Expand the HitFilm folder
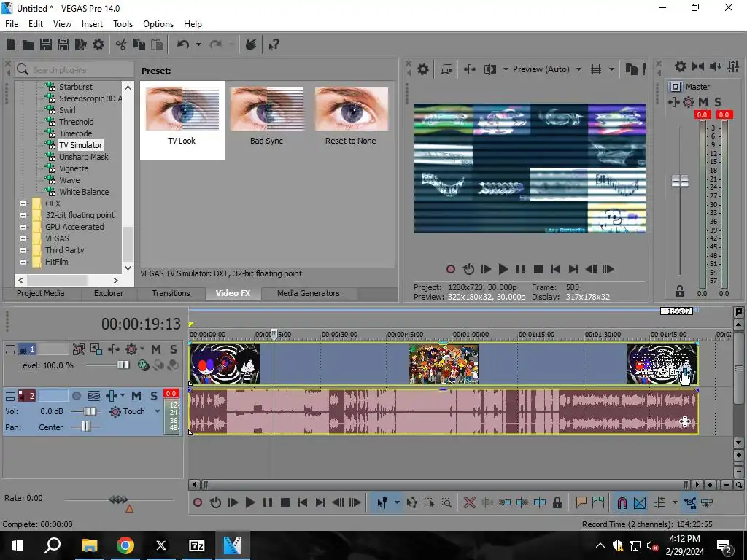This screenshot has height=560, width=747. [23, 262]
